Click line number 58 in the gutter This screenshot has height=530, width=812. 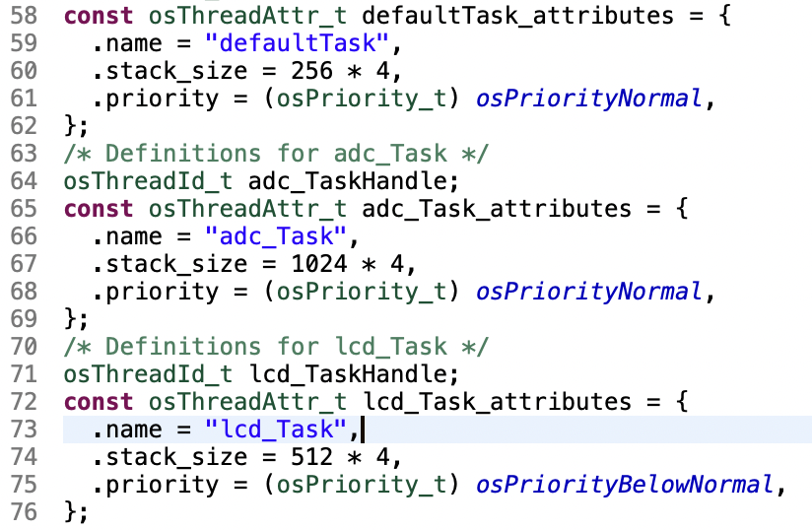pyautogui.click(x=24, y=16)
